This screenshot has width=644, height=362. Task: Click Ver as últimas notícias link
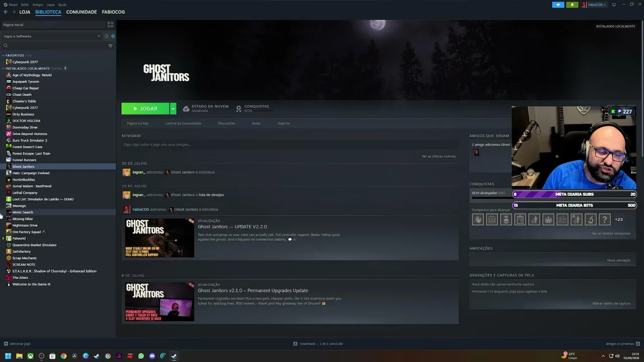pos(439,156)
